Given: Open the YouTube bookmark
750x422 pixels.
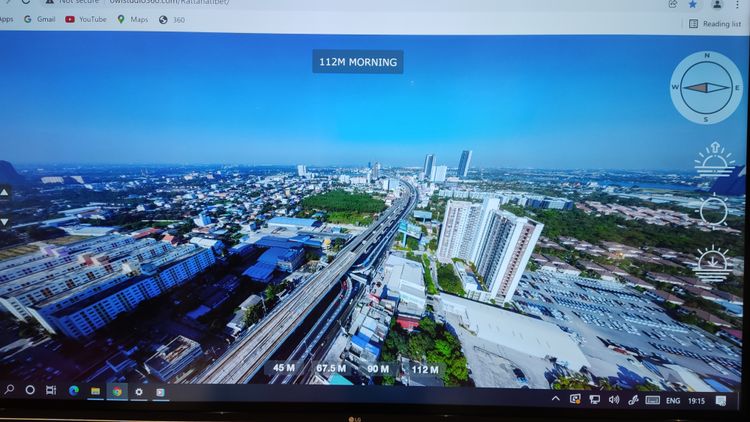Looking at the screenshot, I should click(86, 19).
